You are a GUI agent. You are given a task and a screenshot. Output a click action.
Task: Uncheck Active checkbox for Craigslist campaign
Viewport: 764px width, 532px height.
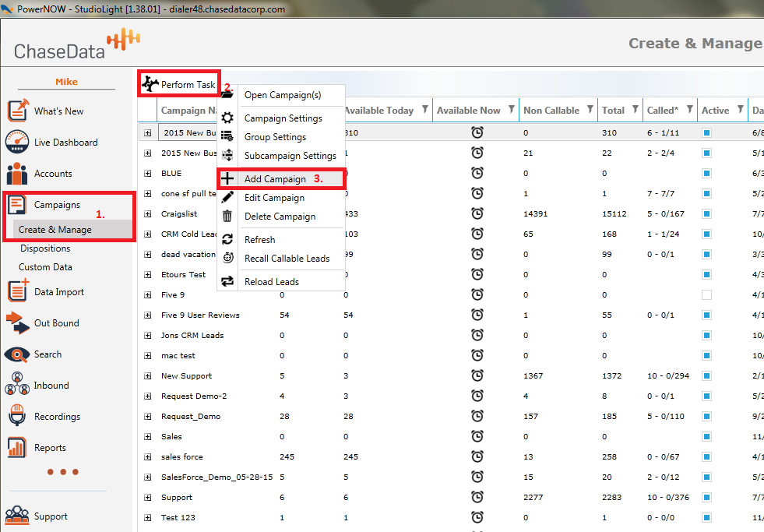click(x=706, y=213)
